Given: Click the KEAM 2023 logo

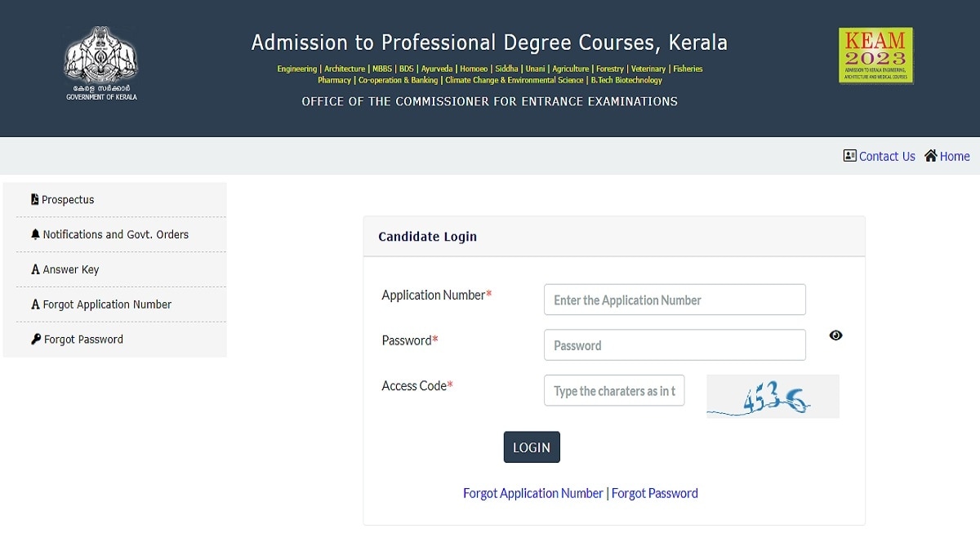Looking at the screenshot, I should tap(875, 55).
